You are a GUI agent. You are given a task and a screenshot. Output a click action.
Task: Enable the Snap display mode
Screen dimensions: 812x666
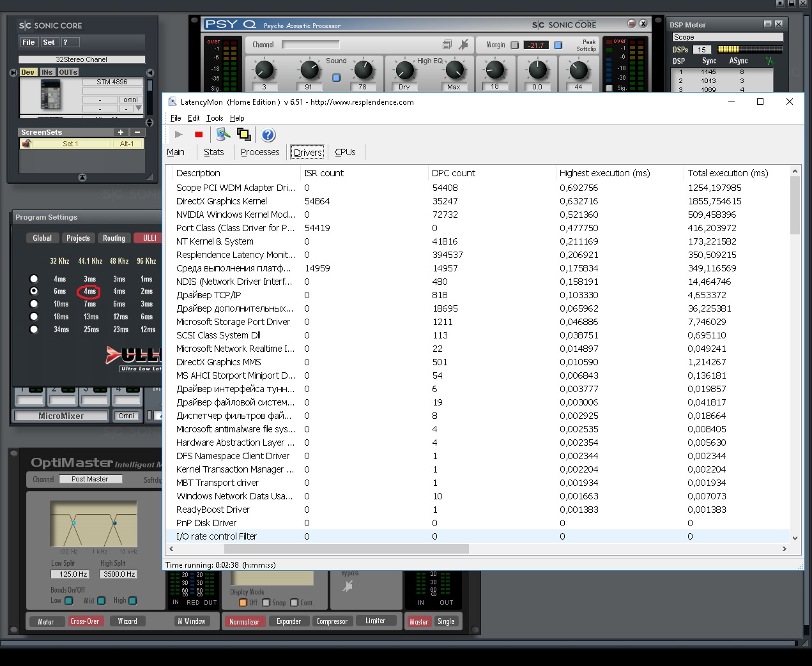click(266, 603)
